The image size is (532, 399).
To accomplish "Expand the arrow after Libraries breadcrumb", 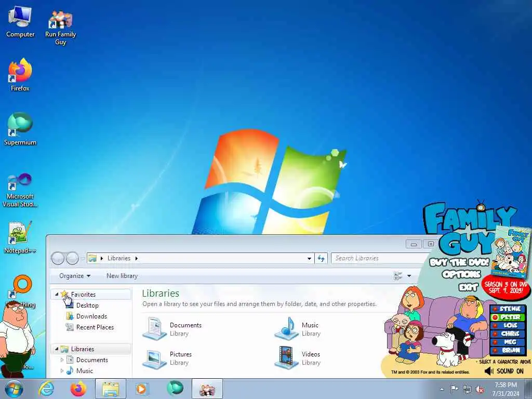I will pyautogui.click(x=137, y=258).
